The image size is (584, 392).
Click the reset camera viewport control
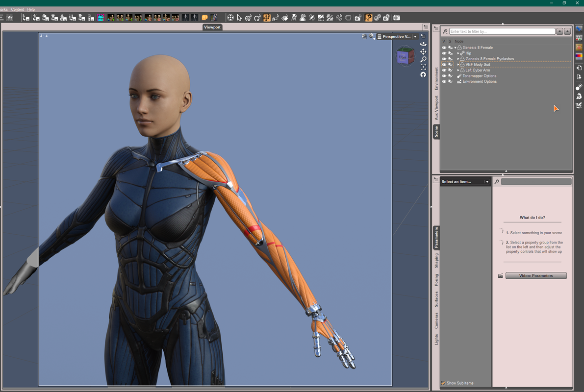[423, 75]
